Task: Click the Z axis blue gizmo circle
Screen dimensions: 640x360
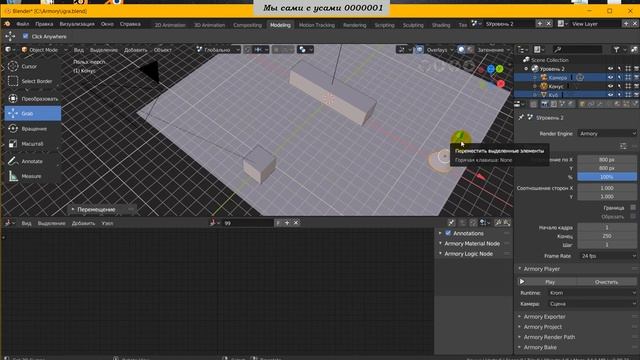Action: tap(491, 69)
